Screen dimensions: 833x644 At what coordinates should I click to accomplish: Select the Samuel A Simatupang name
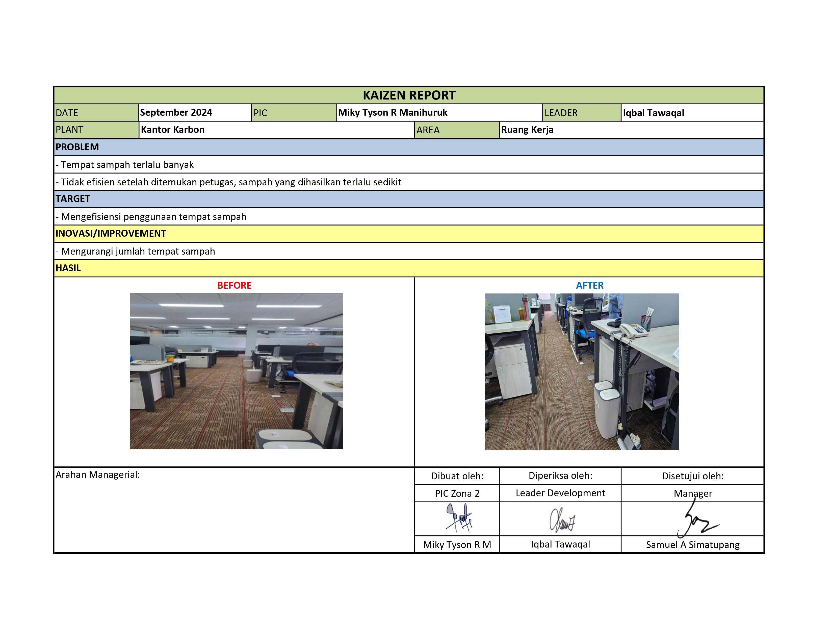coord(692,545)
